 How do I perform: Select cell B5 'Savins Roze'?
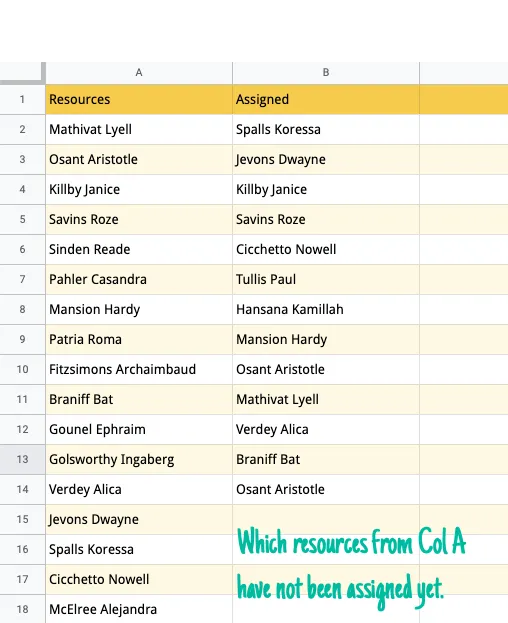tap(326, 219)
